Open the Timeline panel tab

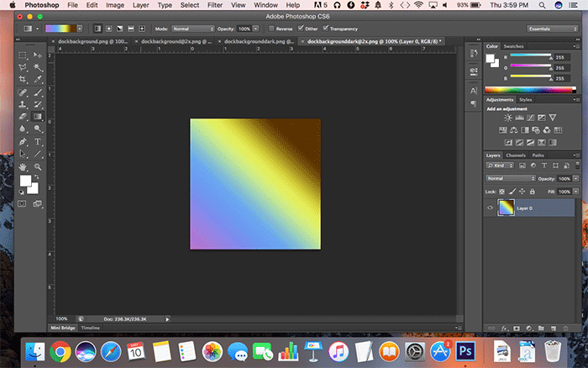pyautogui.click(x=91, y=328)
